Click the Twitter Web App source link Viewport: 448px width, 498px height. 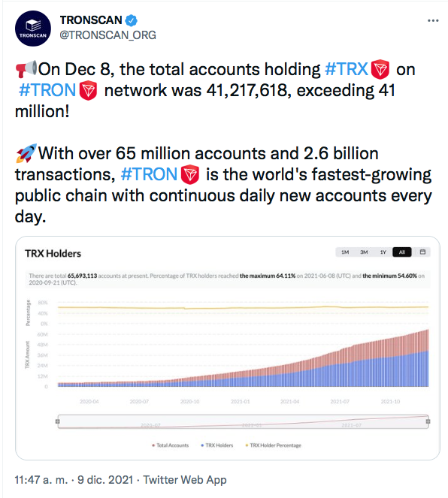(185, 479)
